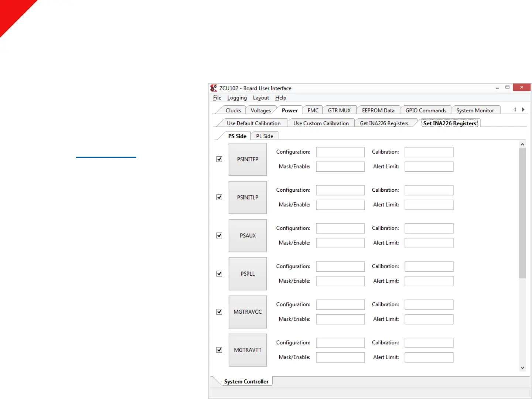Go to the FMC tab
532x399 pixels.
pyautogui.click(x=313, y=110)
